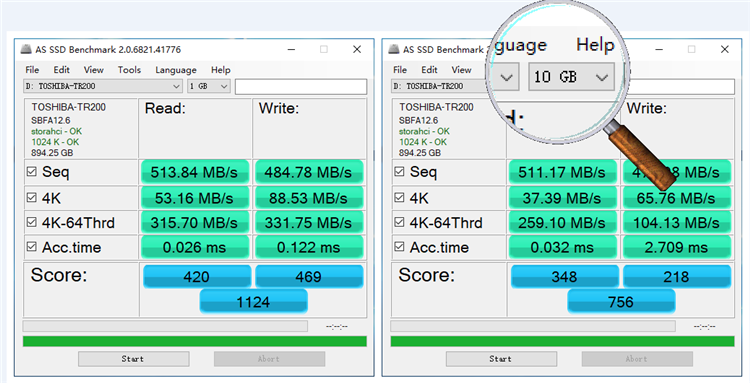Open the magnified 10 GB size dropdown

click(x=572, y=77)
